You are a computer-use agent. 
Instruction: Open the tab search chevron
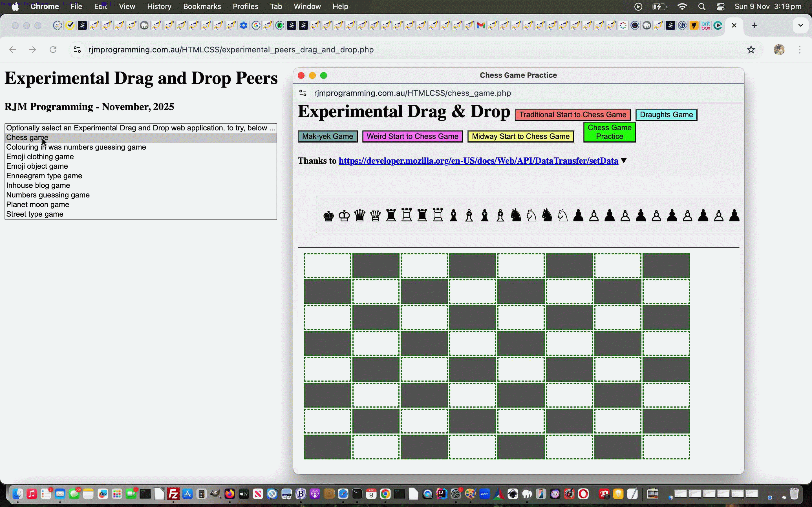[x=801, y=25]
